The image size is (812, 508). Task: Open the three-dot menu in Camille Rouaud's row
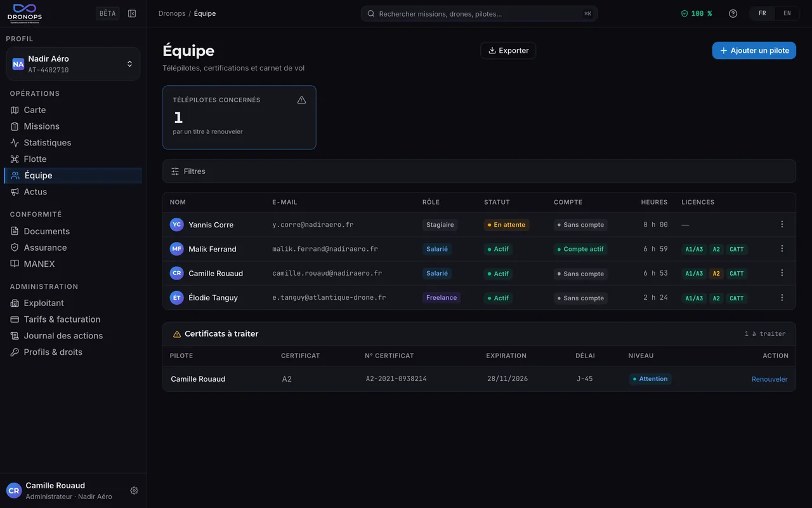(782, 273)
